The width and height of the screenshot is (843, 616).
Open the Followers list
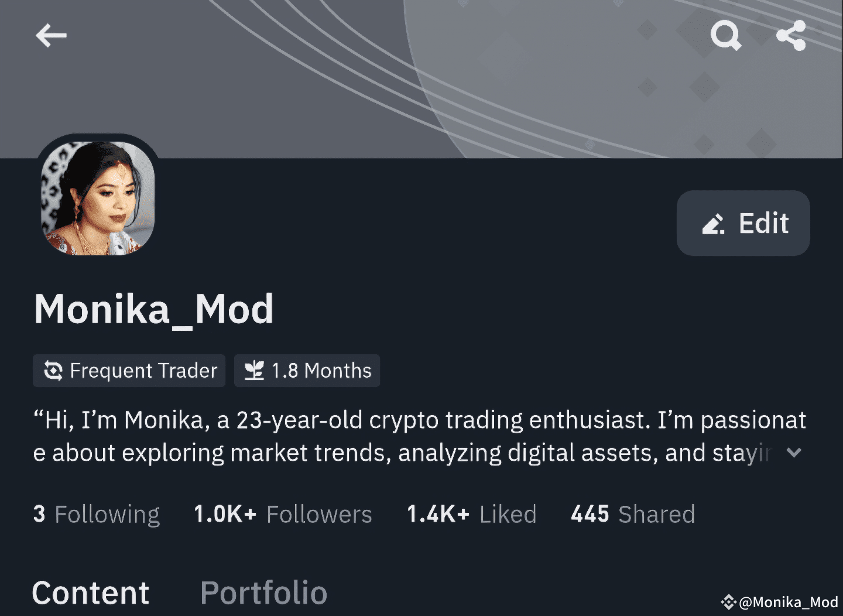[x=283, y=514]
